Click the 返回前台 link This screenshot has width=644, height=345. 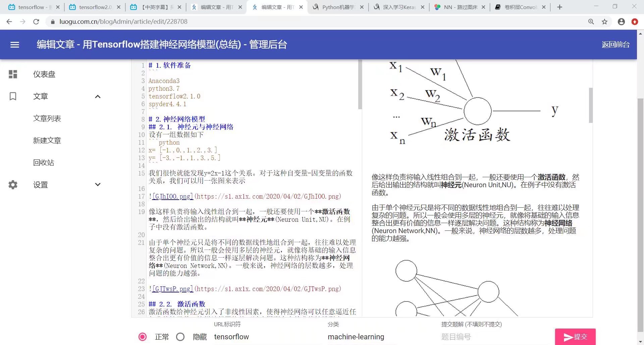coord(615,45)
